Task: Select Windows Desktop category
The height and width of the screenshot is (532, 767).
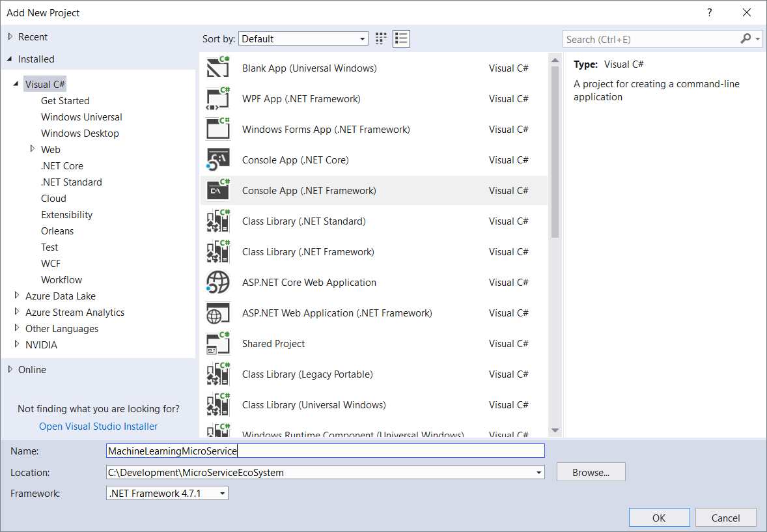Action: click(79, 133)
